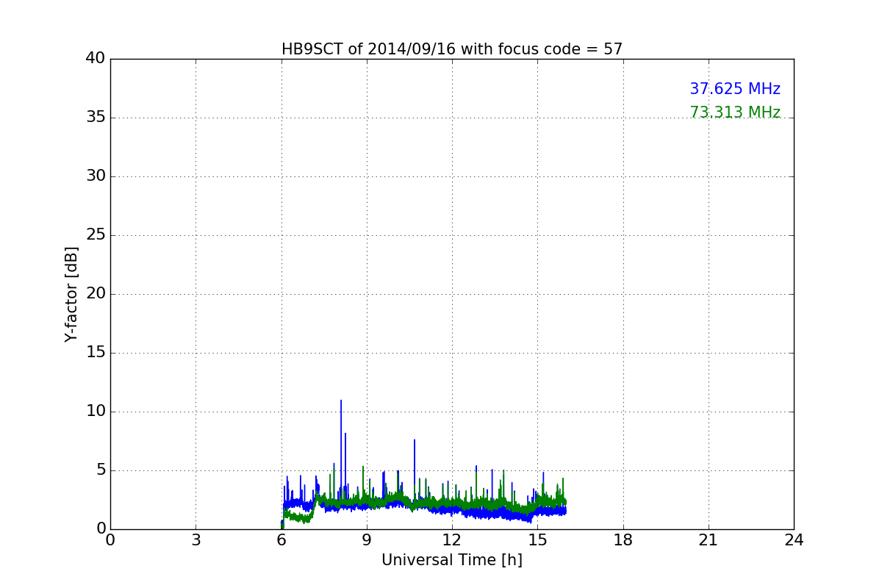Click the y-axis tick label 40

(96, 59)
